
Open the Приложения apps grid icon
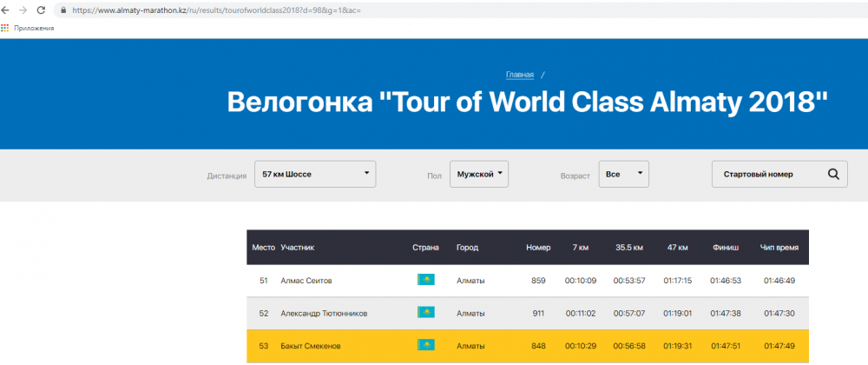(5, 28)
